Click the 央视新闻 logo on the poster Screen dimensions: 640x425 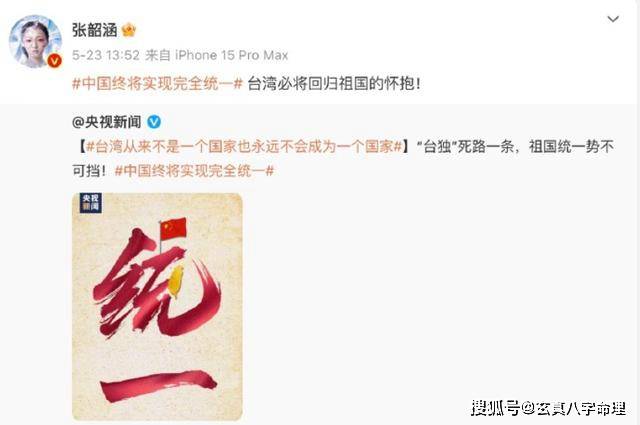(x=91, y=203)
